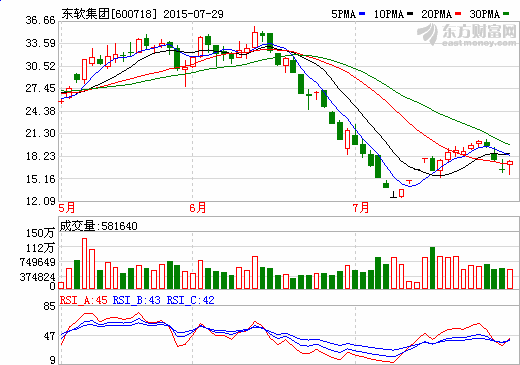Image resolution: width=520 pixels, height=365 pixels.
Task: Click the 374824 volume axis label
Action: 37,277
